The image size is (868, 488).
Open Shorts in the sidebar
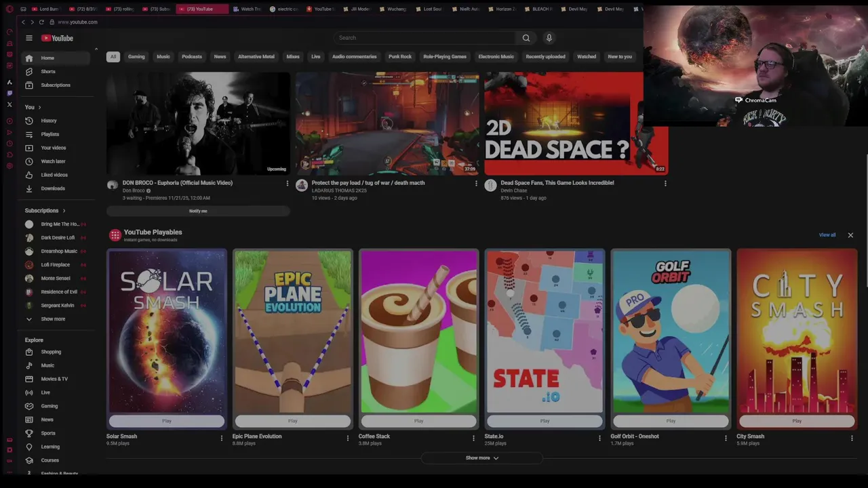pyautogui.click(x=56, y=72)
